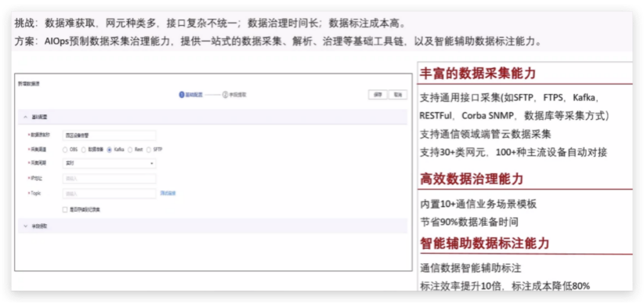Select the Kafka radio button

tap(109, 150)
